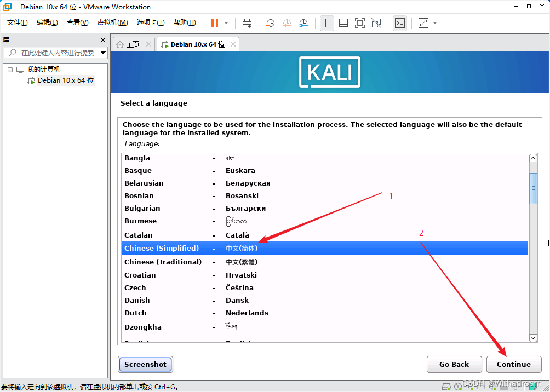Click the language list scrollbar thumb
Screen dimensions: 550x392
pyautogui.click(x=533, y=188)
